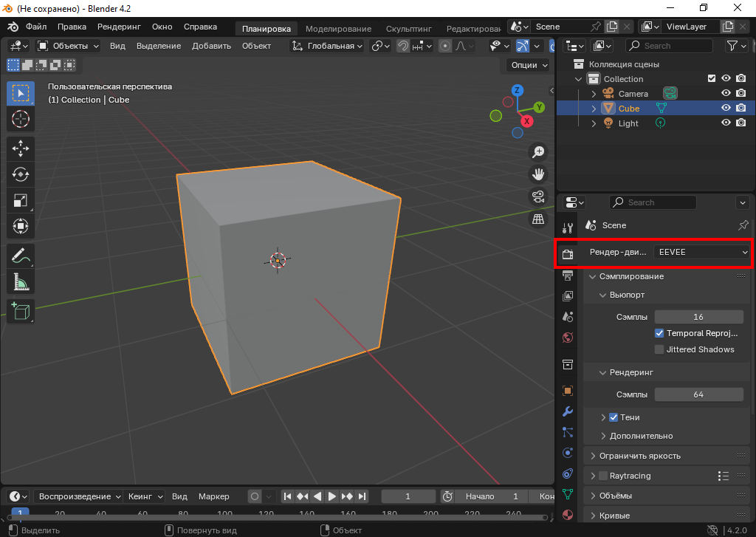Expand the Light item in outliner

tap(594, 123)
